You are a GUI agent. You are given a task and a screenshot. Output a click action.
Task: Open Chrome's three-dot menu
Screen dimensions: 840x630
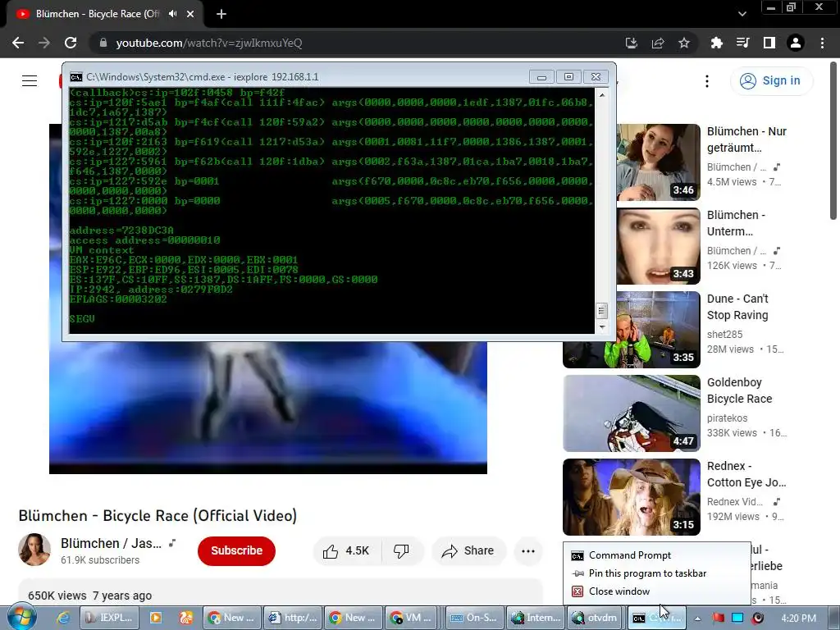(x=822, y=43)
